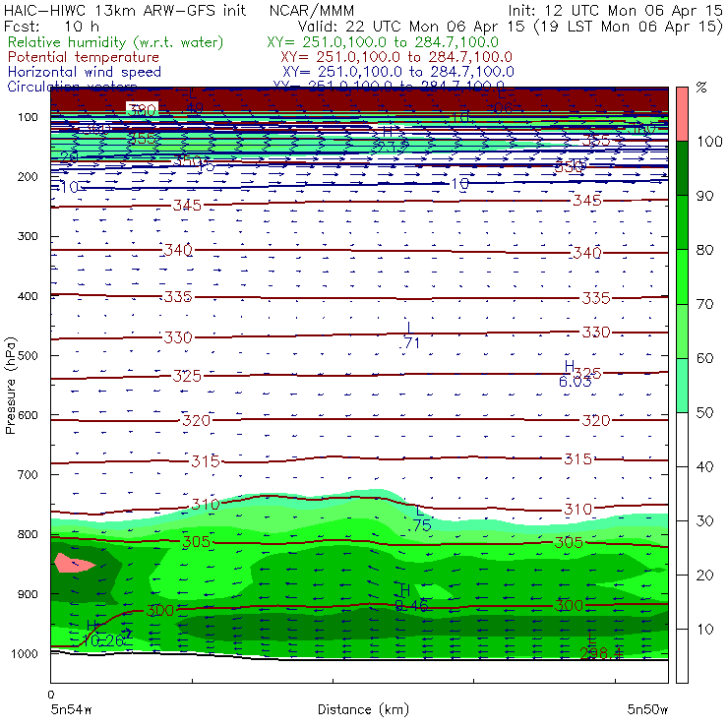Click the '380' contour label in white box
728x728 pixels.
(142, 110)
